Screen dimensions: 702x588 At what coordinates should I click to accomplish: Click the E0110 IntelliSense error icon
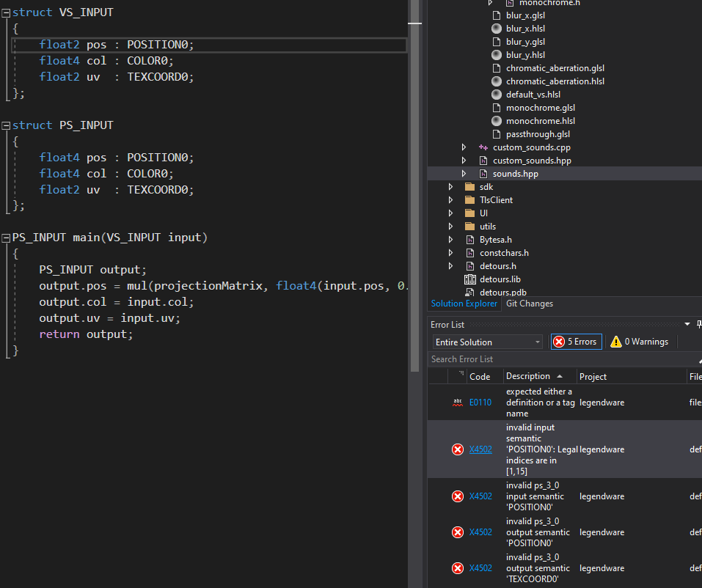pyautogui.click(x=458, y=402)
